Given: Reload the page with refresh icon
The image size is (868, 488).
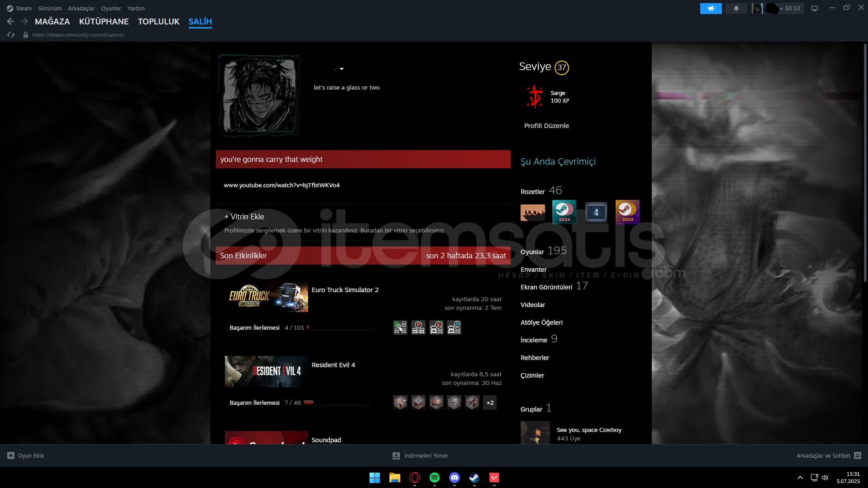Looking at the screenshot, I should [11, 35].
